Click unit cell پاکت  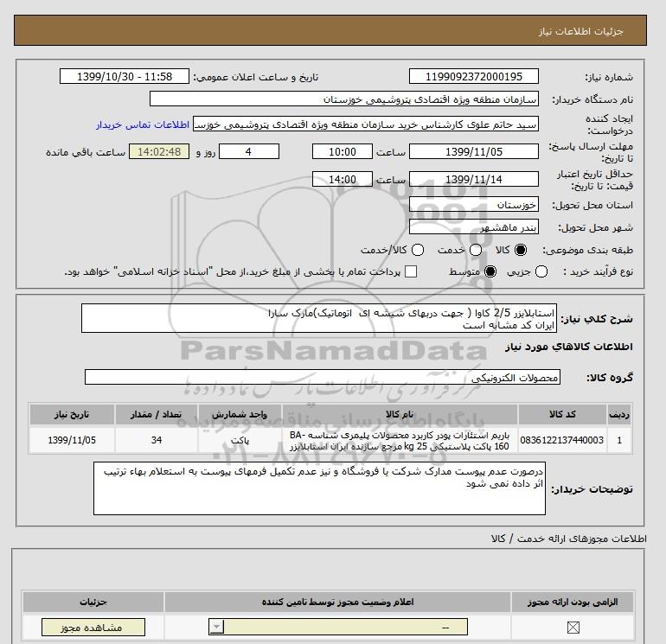[240, 440]
